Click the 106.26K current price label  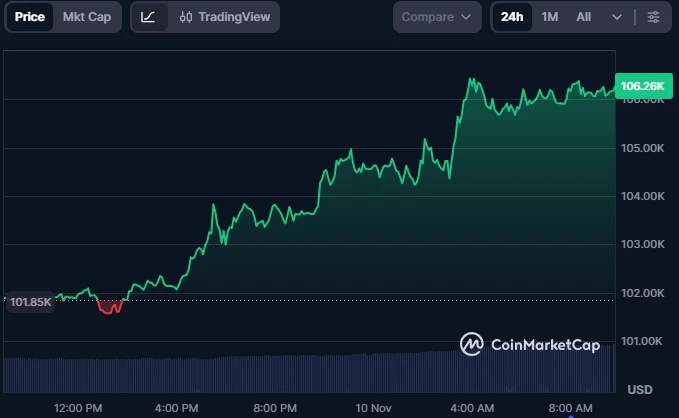click(x=642, y=86)
